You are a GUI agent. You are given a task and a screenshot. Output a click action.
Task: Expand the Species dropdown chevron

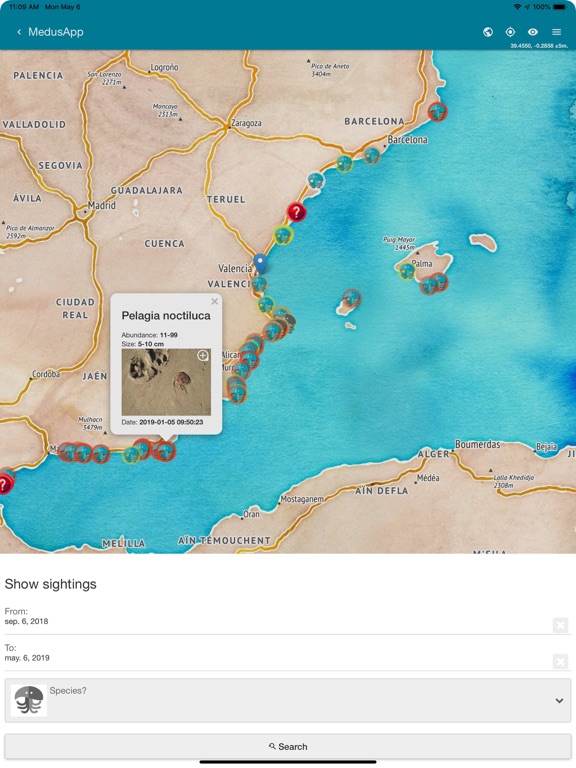(x=559, y=700)
